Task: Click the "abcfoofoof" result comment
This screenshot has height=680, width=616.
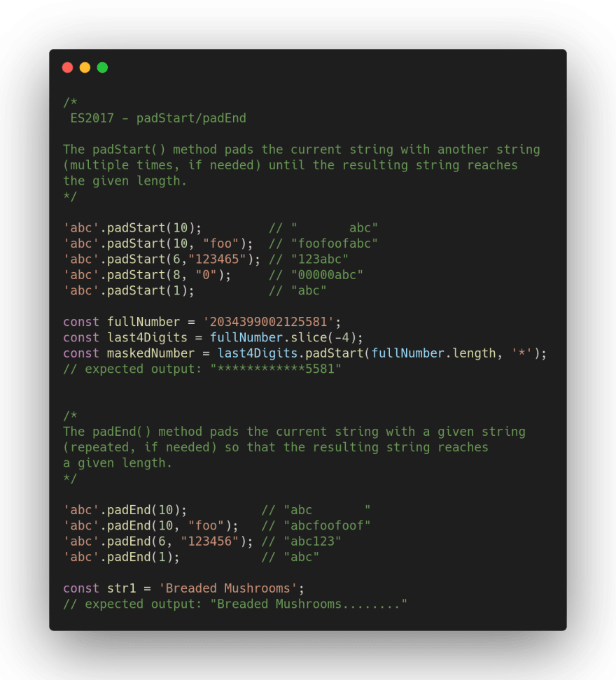Action: 327,525
